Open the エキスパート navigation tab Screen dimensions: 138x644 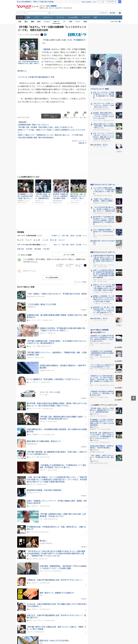(48, 17)
